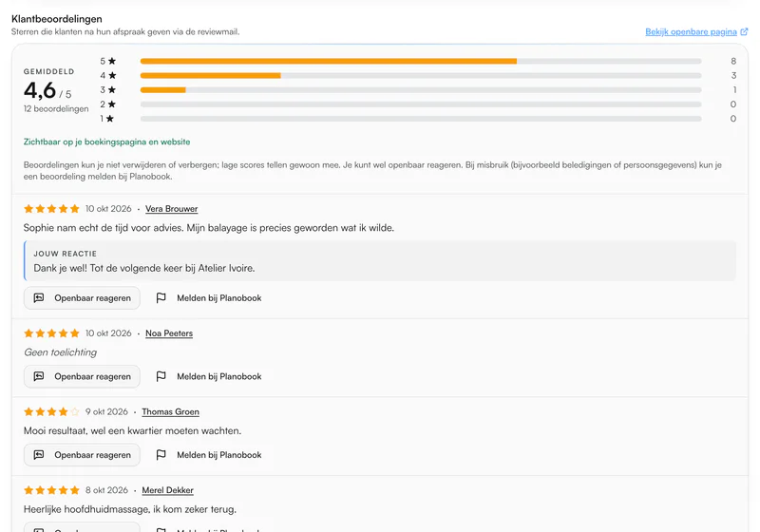Click the flag icon under Vera Brouwer's review
Screen dimensions: 760x532
[161, 298]
